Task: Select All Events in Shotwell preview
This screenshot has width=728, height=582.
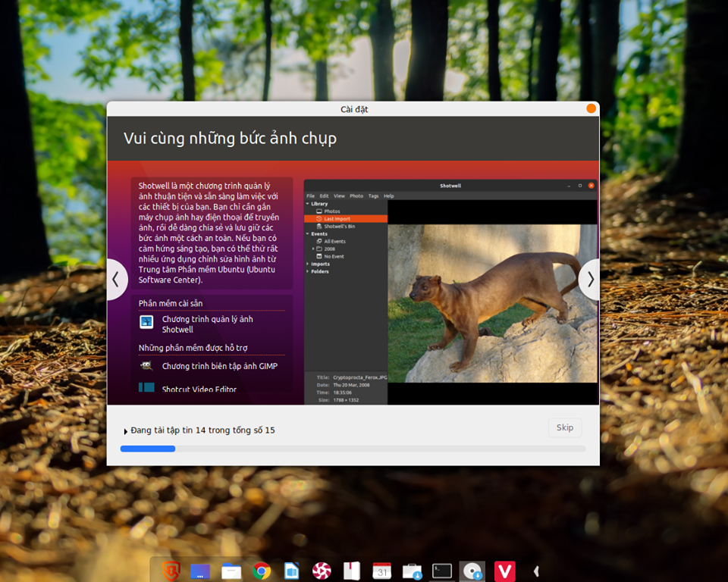Action: click(331, 241)
